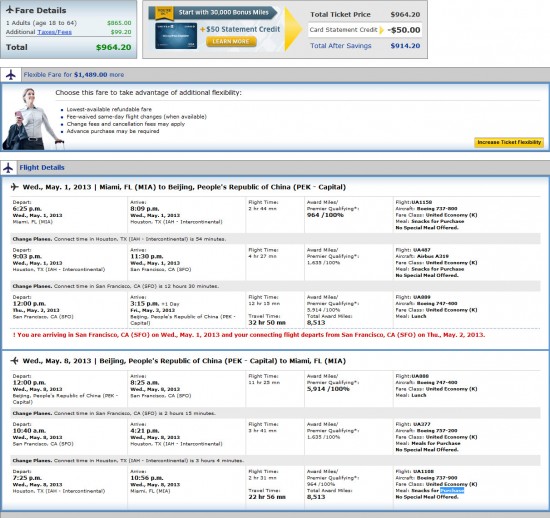Click the -$50.00 credit amount
The width and height of the screenshot is (550, 518).
pyautogui.click(x=404, y=30)
